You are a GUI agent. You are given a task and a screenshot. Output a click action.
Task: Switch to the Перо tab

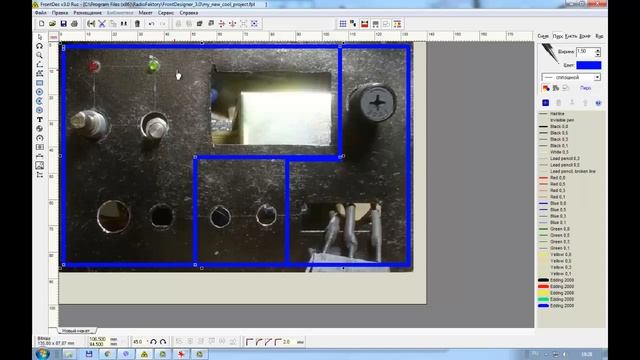pos(558,36)
